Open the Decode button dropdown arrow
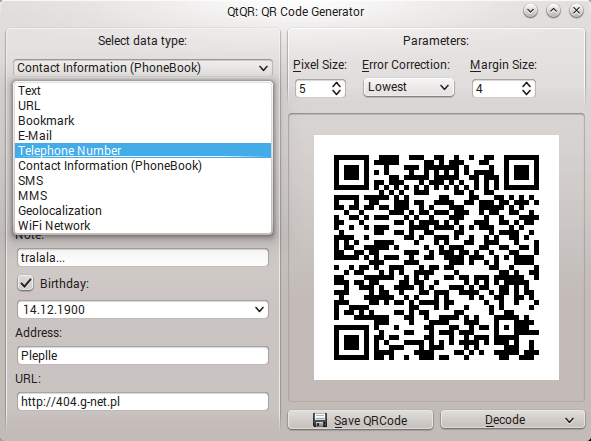Image resolution: width=591 pixels, height=441 pixels. click(x=570, y=420)
